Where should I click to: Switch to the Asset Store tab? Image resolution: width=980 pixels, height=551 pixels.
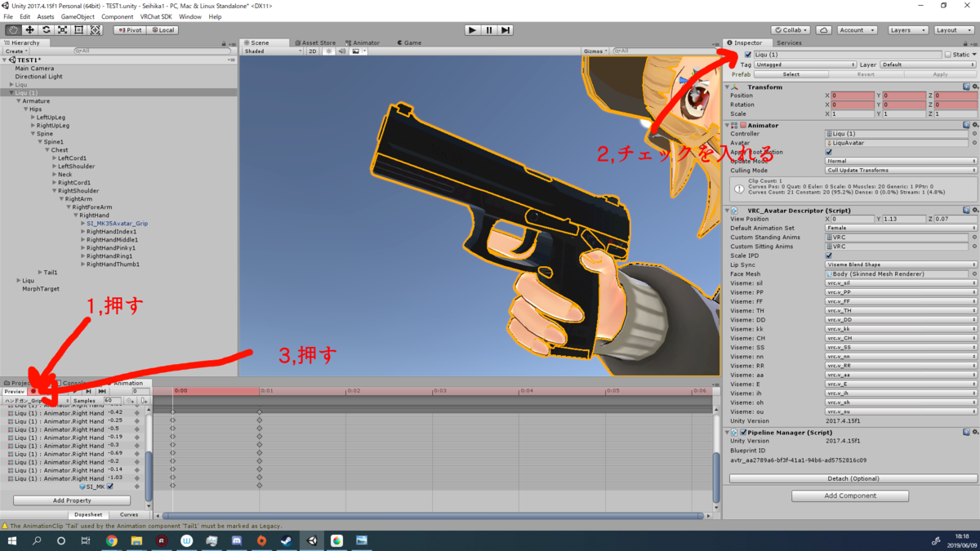315,42
